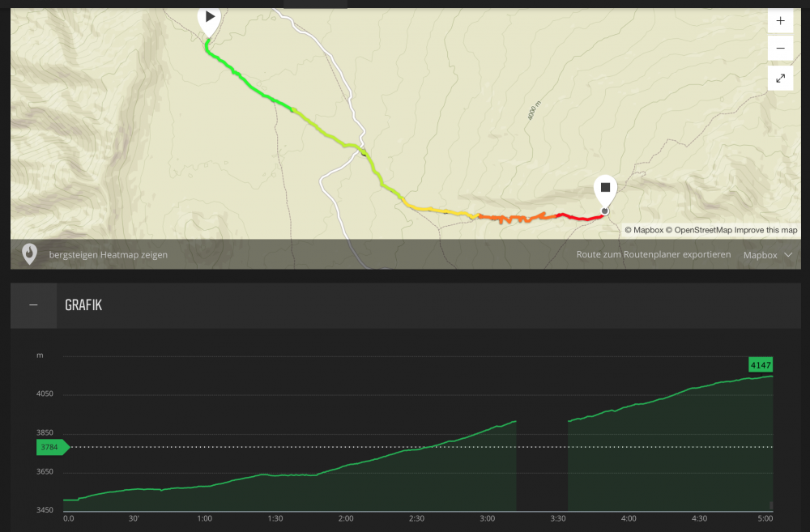Show the bergsteigen heatmap
This screenshot has width=810, height=532.
tap(108, 254)
